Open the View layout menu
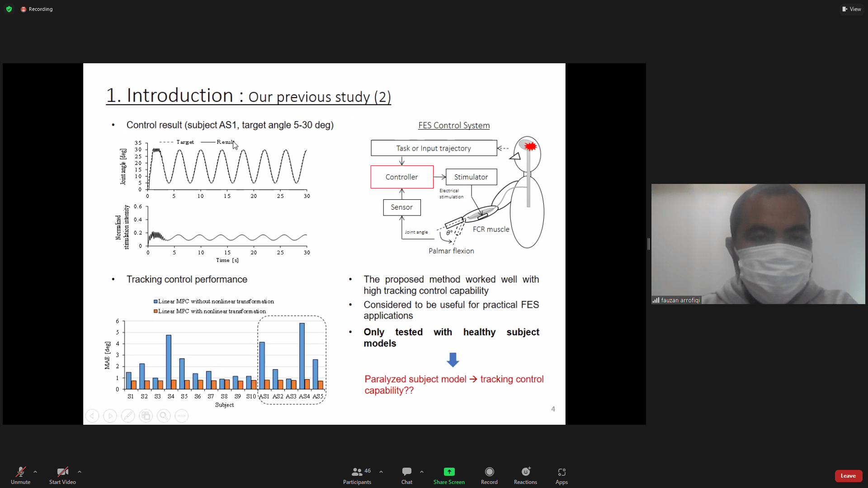The image size is (868, 488). 852,9
